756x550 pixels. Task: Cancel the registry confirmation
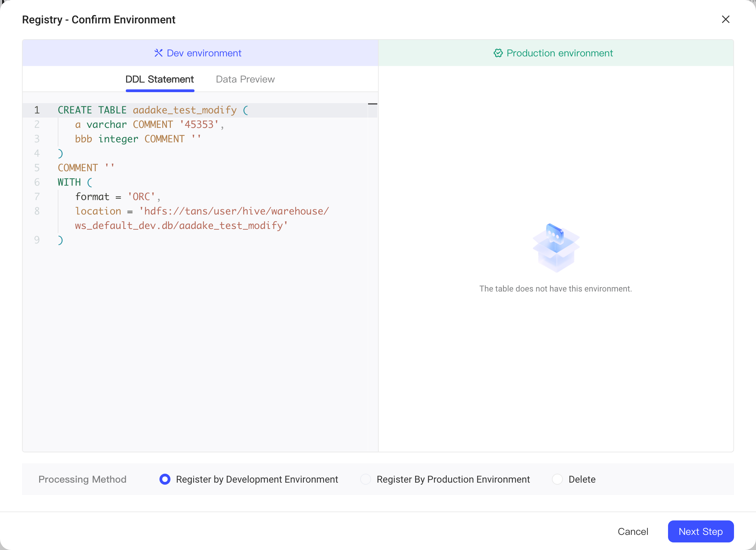click(633, 531)
